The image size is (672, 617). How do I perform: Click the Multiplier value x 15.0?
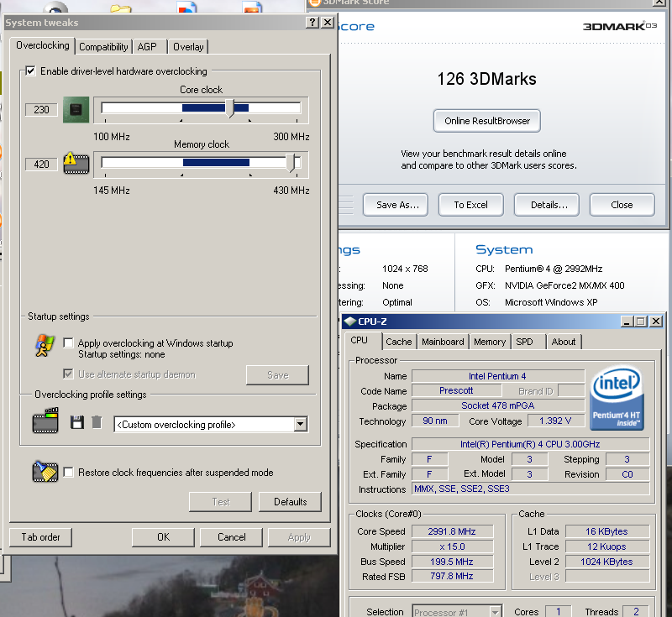coord(453,546)
